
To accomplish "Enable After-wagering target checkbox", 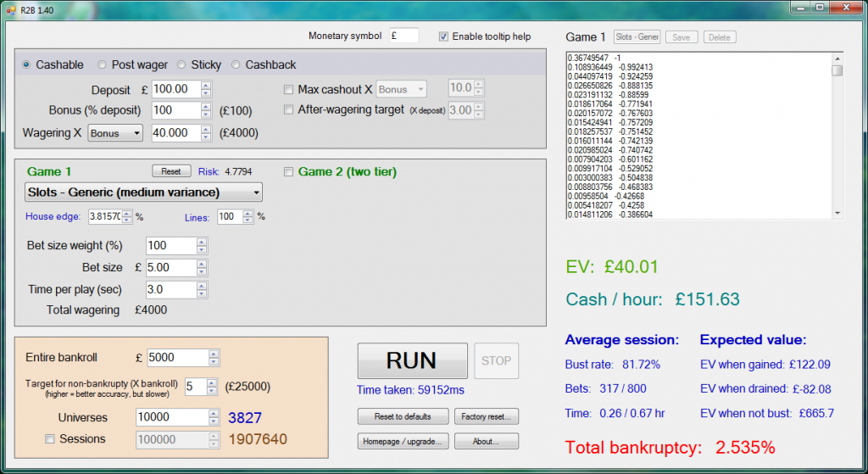I will [x=288, y=109].
